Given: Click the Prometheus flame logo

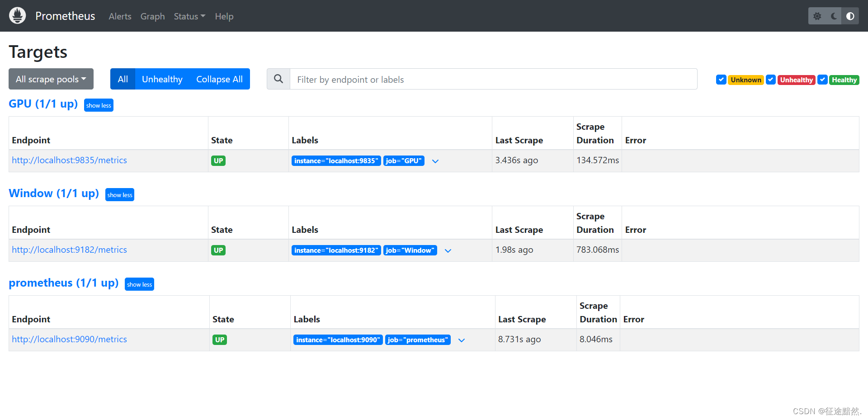Looking at the screenshot, I should pyautogui.click(x=17, y=16).
